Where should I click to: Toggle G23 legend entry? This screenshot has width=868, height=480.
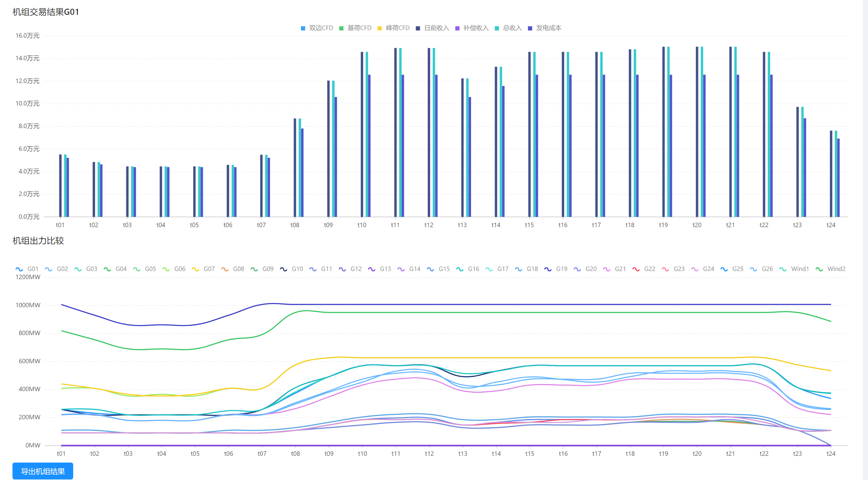tap(673, 269)
